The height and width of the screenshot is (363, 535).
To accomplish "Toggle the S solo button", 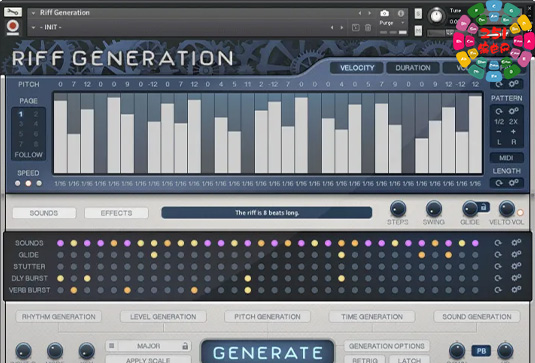I will point(418,14).
